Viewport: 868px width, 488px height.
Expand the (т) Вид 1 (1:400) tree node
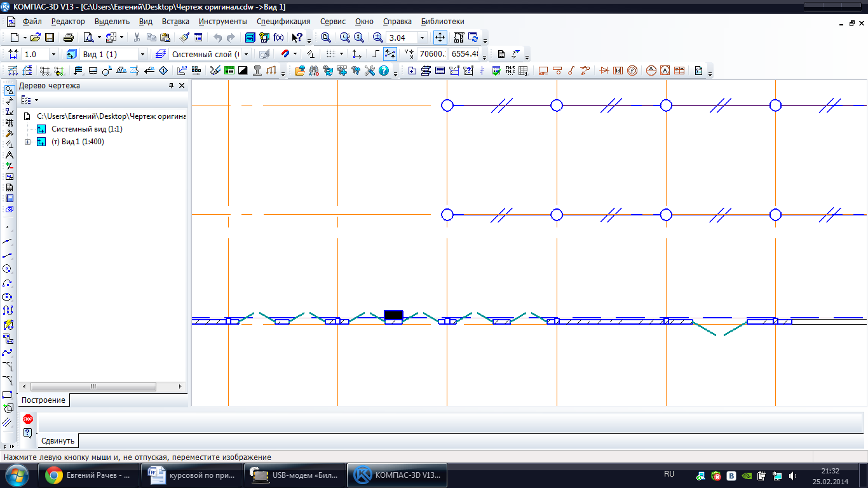pyautogui.click(x=27, y=142)
